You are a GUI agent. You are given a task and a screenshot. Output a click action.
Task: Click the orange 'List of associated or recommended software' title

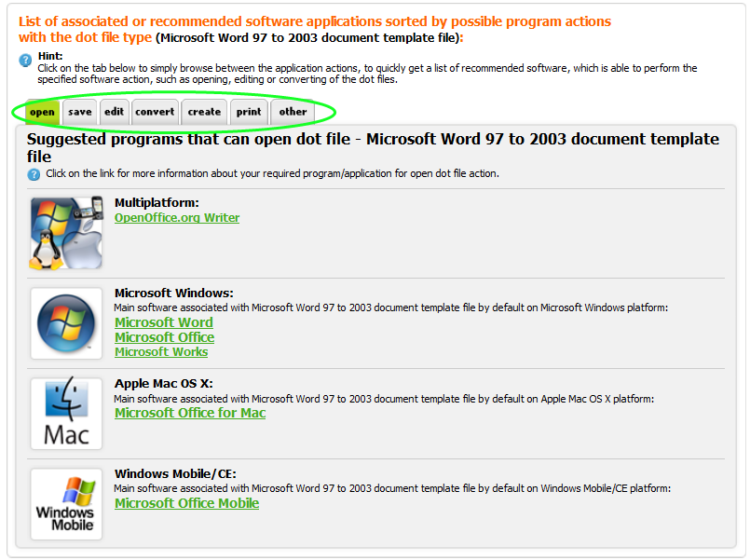315,29
